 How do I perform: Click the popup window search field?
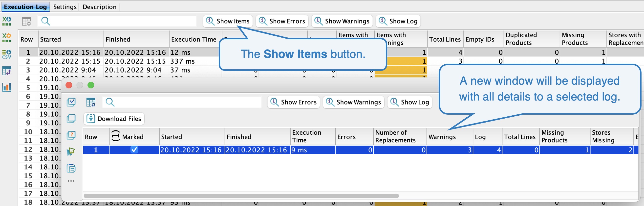[182, 102]
